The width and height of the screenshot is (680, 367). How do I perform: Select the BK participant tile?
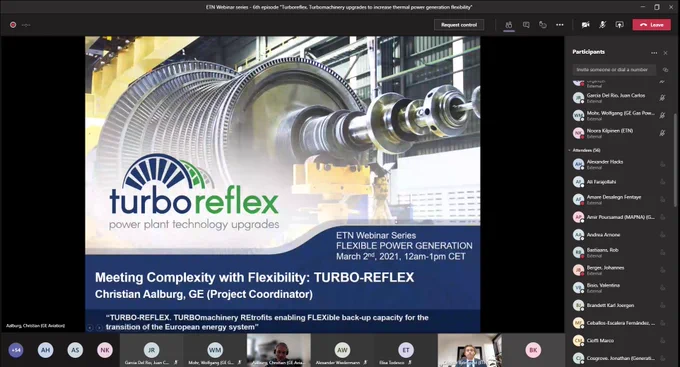533,350
